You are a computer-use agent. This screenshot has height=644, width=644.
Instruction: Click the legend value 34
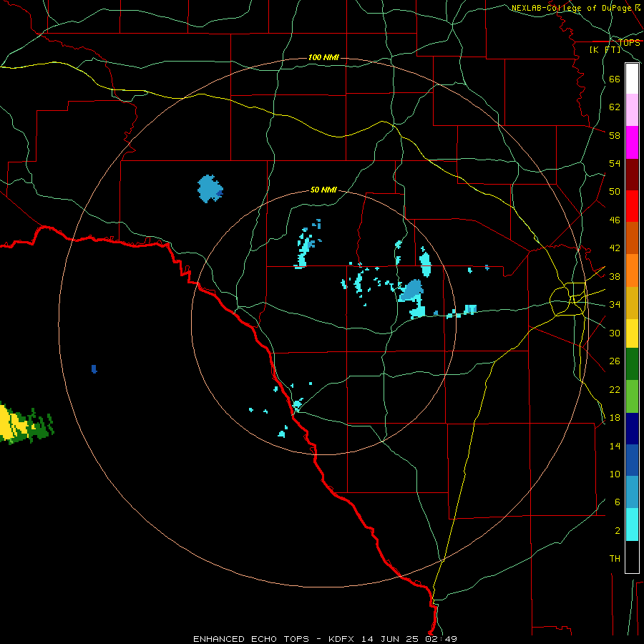pos(615,305)
